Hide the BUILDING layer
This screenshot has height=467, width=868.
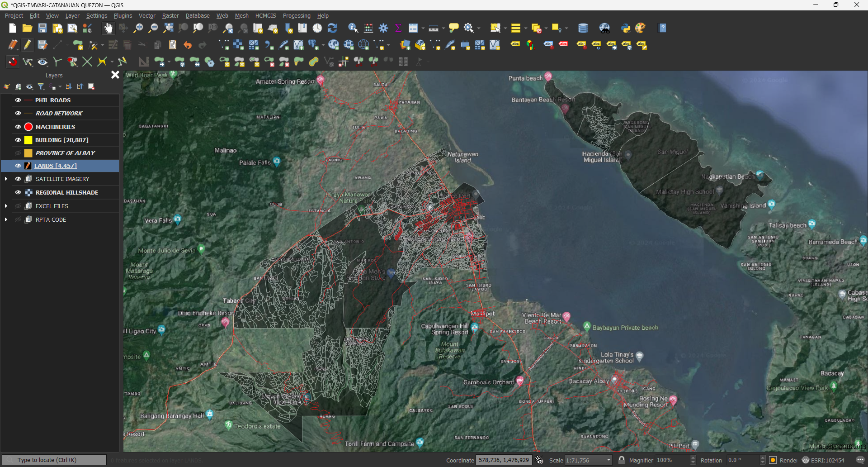click(x=18, y=140)
